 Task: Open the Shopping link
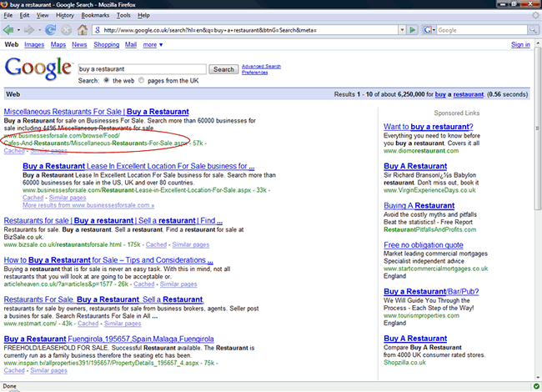[x=106, y=44]
